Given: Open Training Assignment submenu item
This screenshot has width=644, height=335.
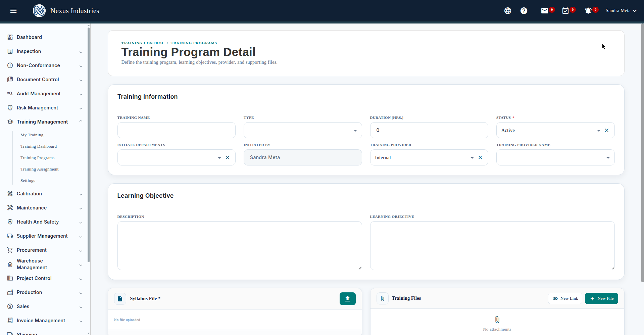Looking at the screenshot, I should 39,169.
